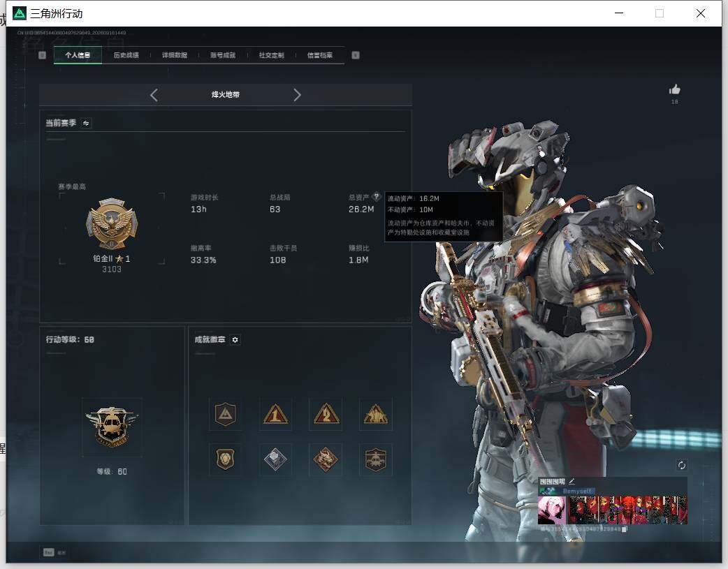Copy the player UID with copy icon
728x569 pixels.
[x=625, y=529]
